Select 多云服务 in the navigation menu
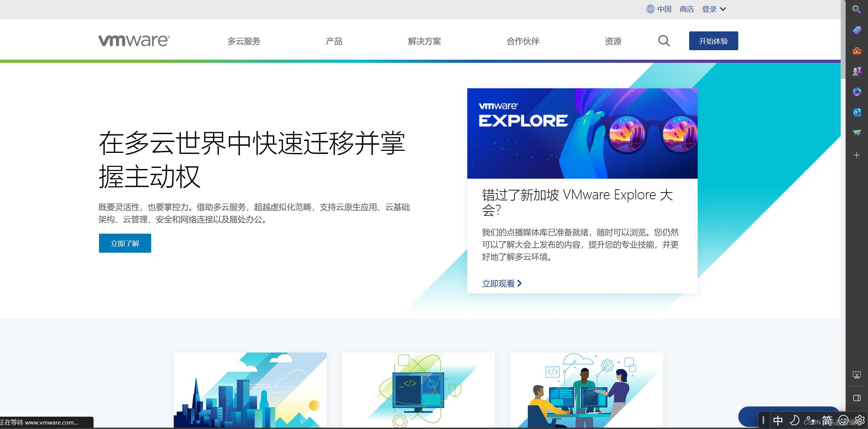 coord(244,41)
